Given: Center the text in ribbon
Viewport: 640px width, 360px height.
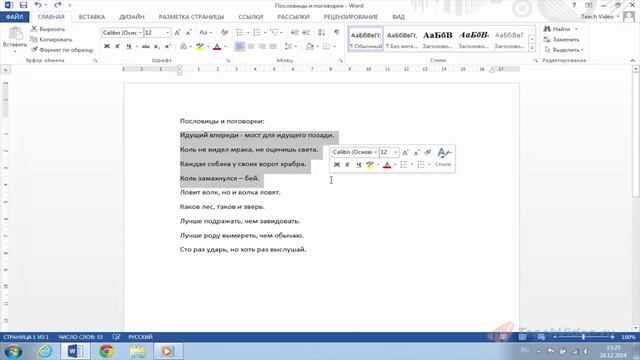Looking at the screenshot, I should click(251, 47).
